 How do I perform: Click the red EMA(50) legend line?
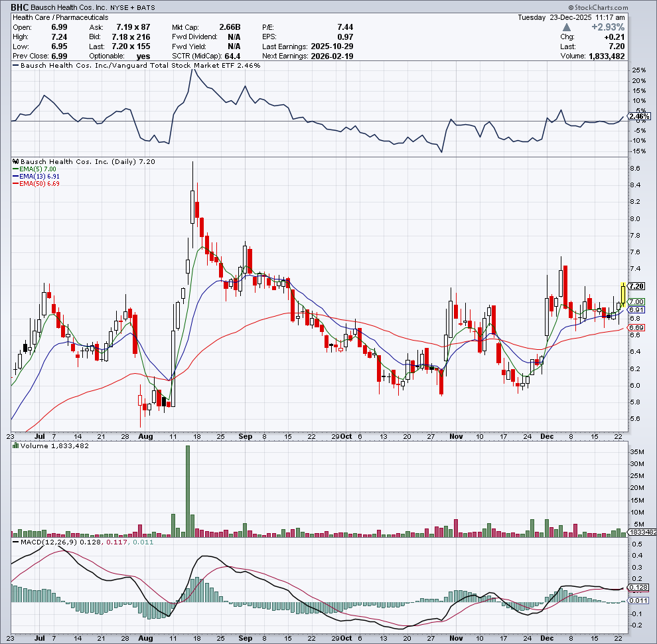[x=15, y=184]
